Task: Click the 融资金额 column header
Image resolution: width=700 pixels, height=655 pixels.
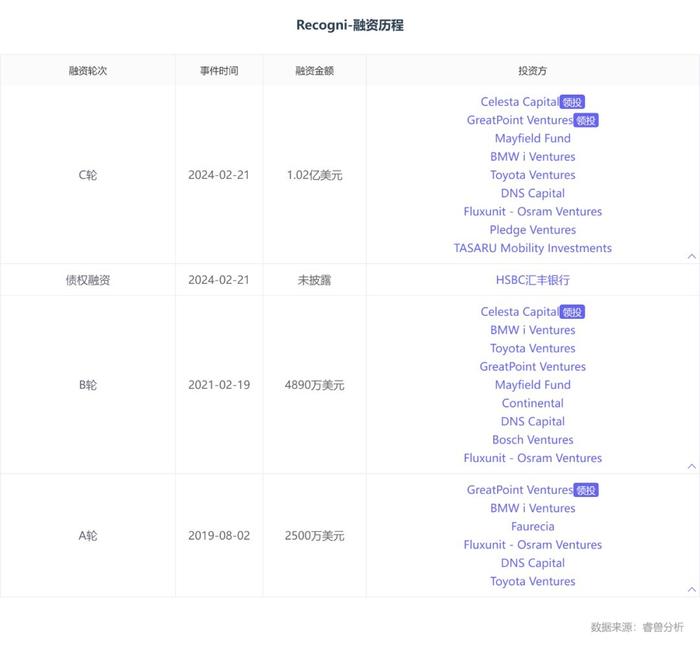Action: (314, 71)
